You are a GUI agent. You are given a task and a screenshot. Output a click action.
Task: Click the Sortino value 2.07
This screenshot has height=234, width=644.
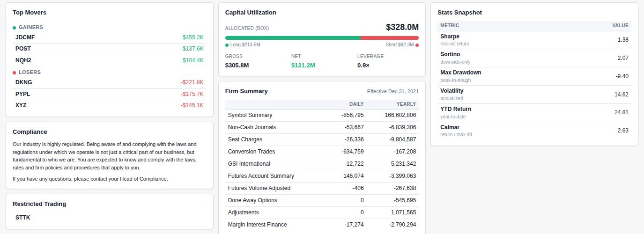(x=623, y=58)
